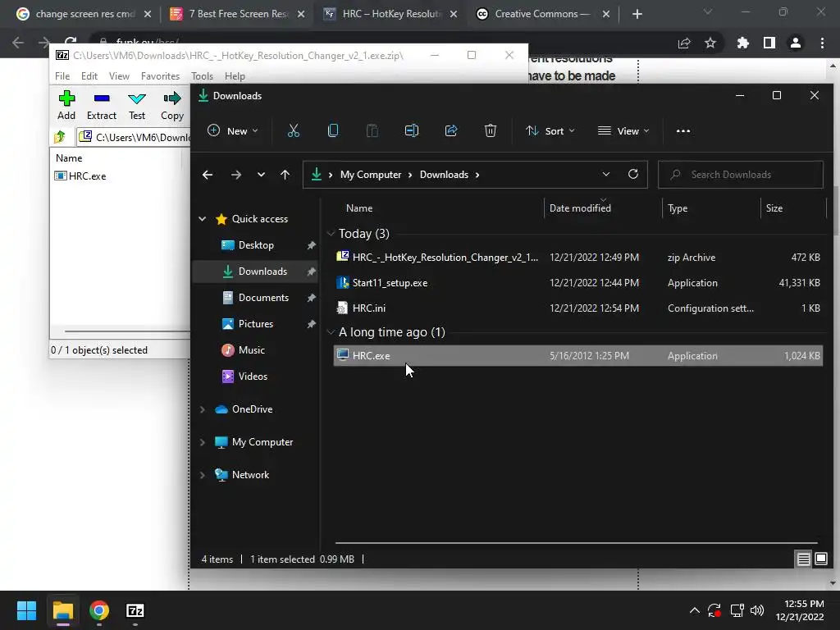The width and height of the screenshot is (840, 630).
Task: Bookmark this page with the star icon
Action: [710, 43]
